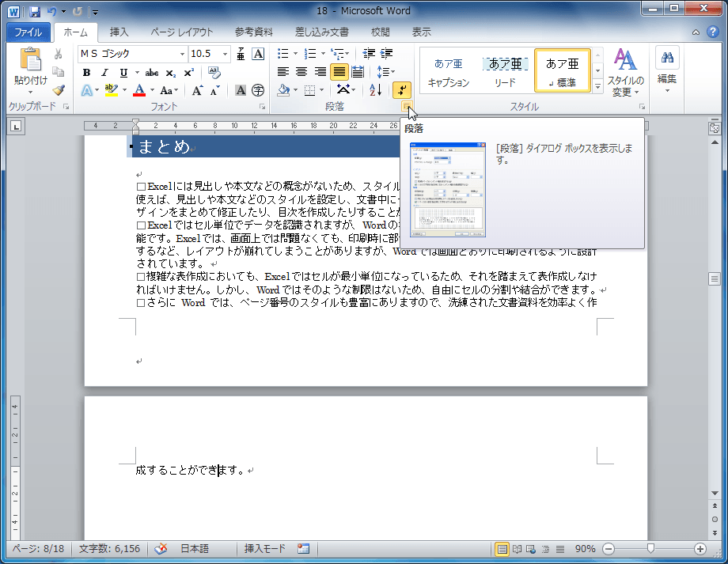728x564 pixels.
Task: Click the 日本語 language status button
Action: point(194,549)
